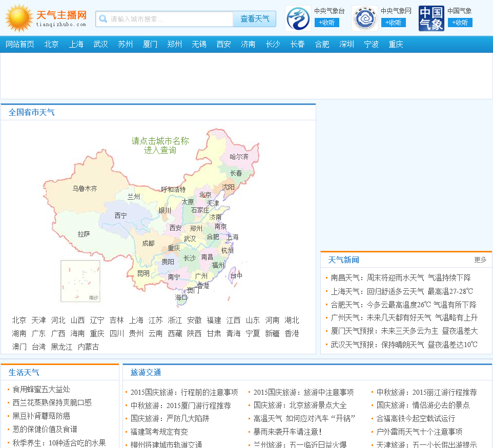Open news 厦门天气预报：未来三天多云为主
This screenshot has height=448, width=493.
click(x=404, y=331)
